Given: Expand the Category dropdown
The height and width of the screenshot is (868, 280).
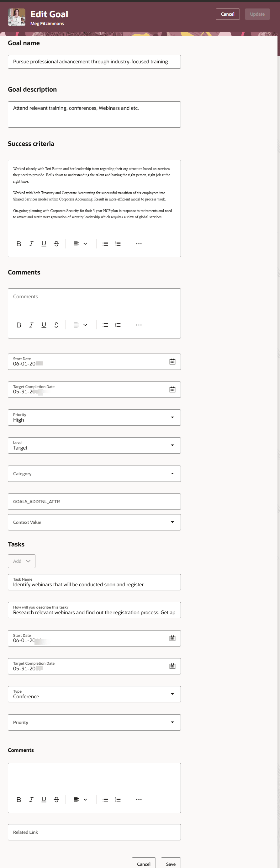Looking at the screenshot, I should [94, 473].
